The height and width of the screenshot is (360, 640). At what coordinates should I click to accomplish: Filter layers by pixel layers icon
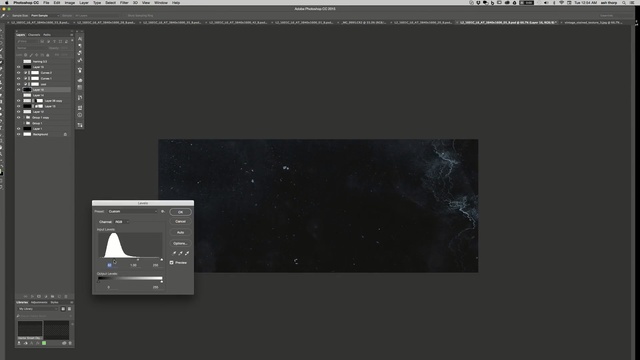(42, 42)
